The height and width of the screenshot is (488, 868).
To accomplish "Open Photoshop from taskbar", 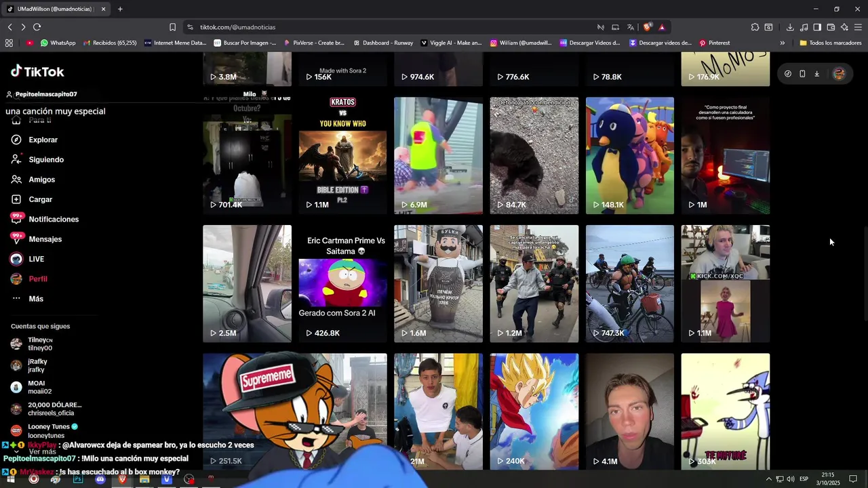I will pyautogui.click(x=78, y=479).
